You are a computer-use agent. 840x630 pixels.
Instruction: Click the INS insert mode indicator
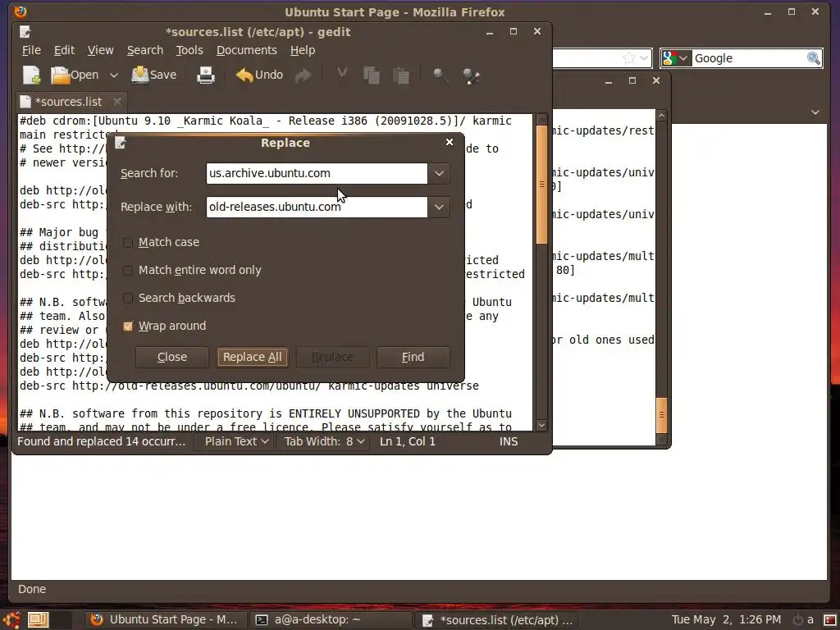tap(509, 441)
